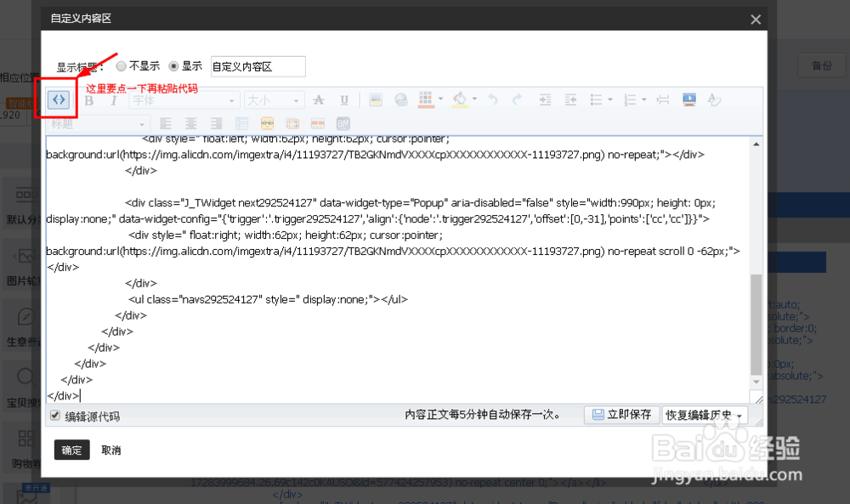Click the code editor text area
The image size is (850, 504).
tap(398, 269)
